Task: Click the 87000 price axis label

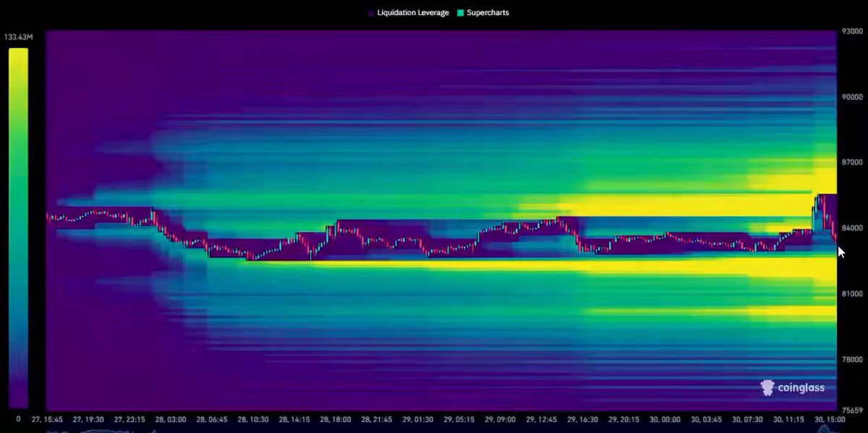Action: [853, 163]
